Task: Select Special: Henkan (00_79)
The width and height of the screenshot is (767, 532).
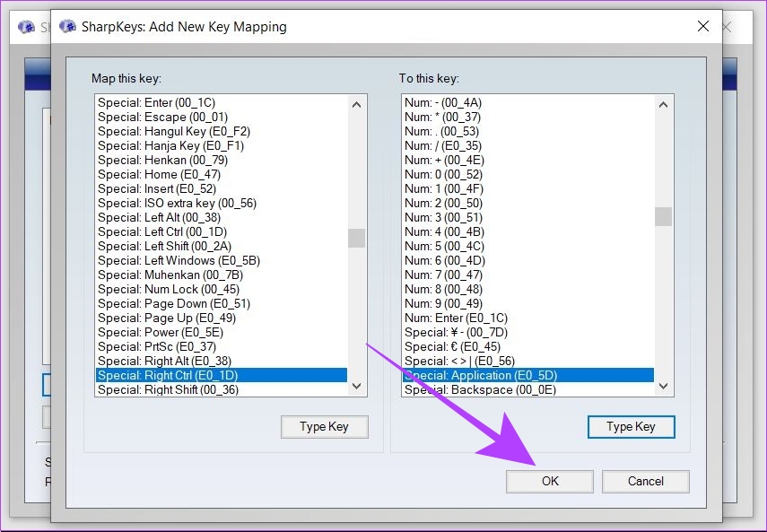Action: point(221,160)
